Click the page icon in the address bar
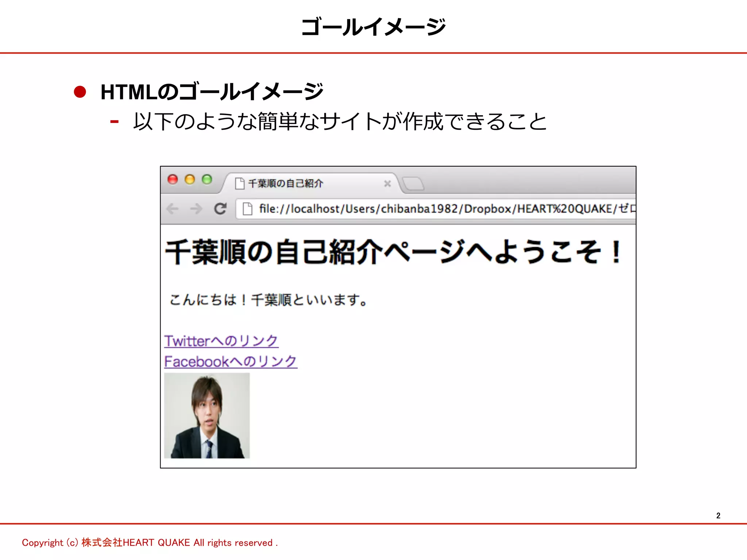Image resolution: width=747 pixels, height=560 pixels. (x=248, y=209)
